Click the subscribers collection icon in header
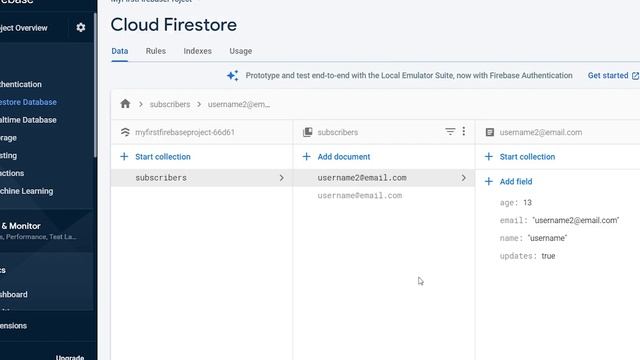 (x=307, y=132)
